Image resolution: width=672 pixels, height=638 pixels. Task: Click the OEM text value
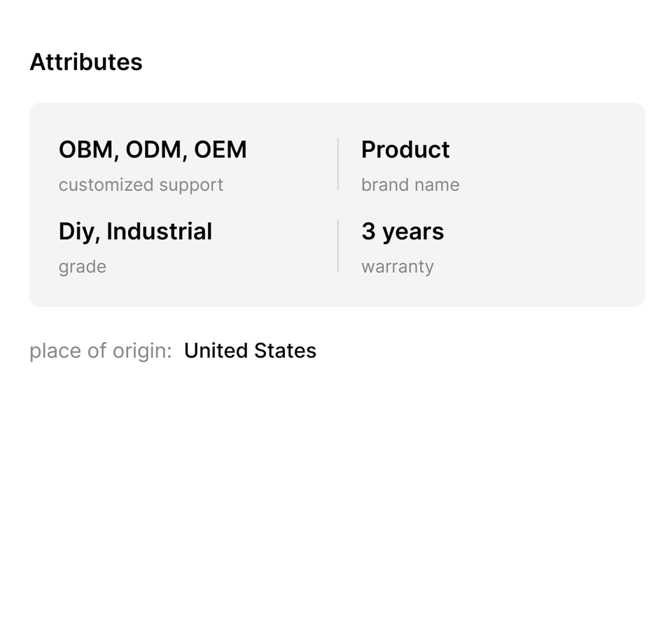click(x=220, y=150)
